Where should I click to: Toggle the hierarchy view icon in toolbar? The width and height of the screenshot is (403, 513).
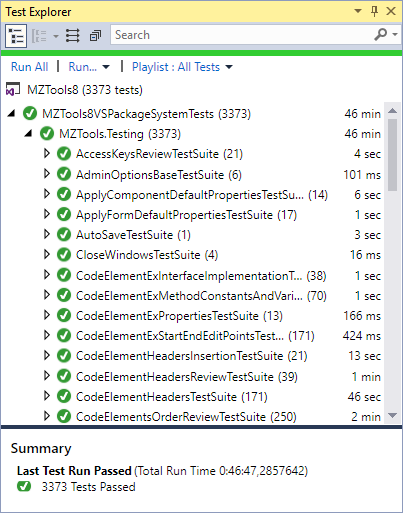(x=16, y=36)
